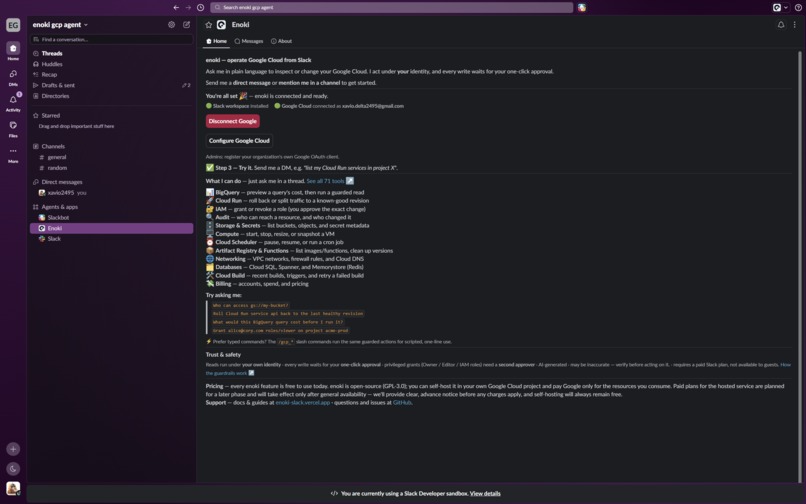This screenshot has width=806, height=504.
Task: Switch to the Home tab
Action: (216, 41)
